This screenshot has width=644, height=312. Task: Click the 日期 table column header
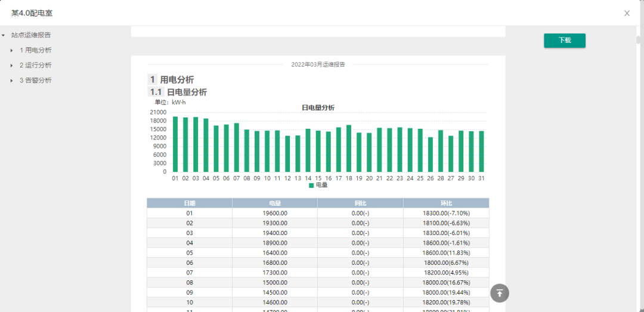tap(190, 203)
